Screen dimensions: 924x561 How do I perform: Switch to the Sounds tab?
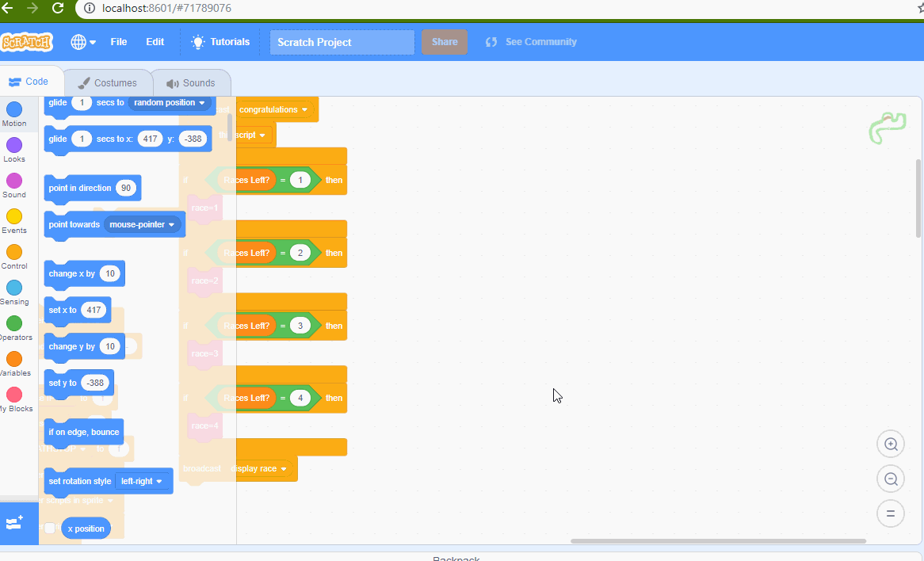[x=191, y=83]
